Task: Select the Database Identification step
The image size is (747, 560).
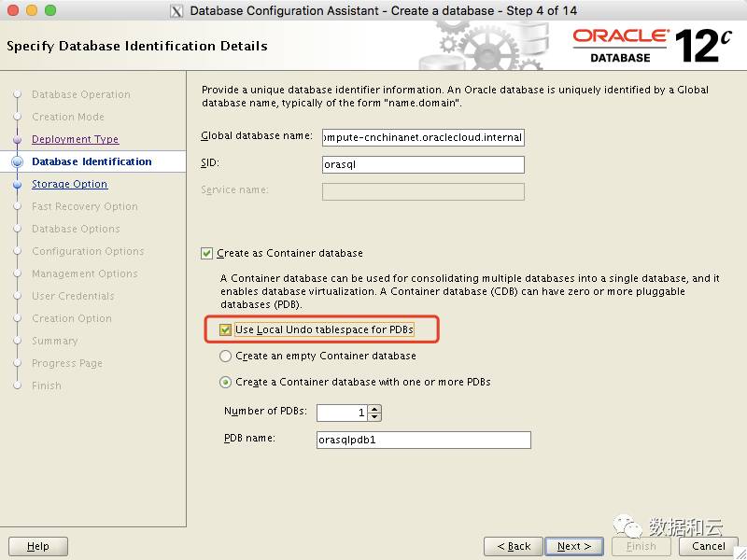Action: click(92, 161)
